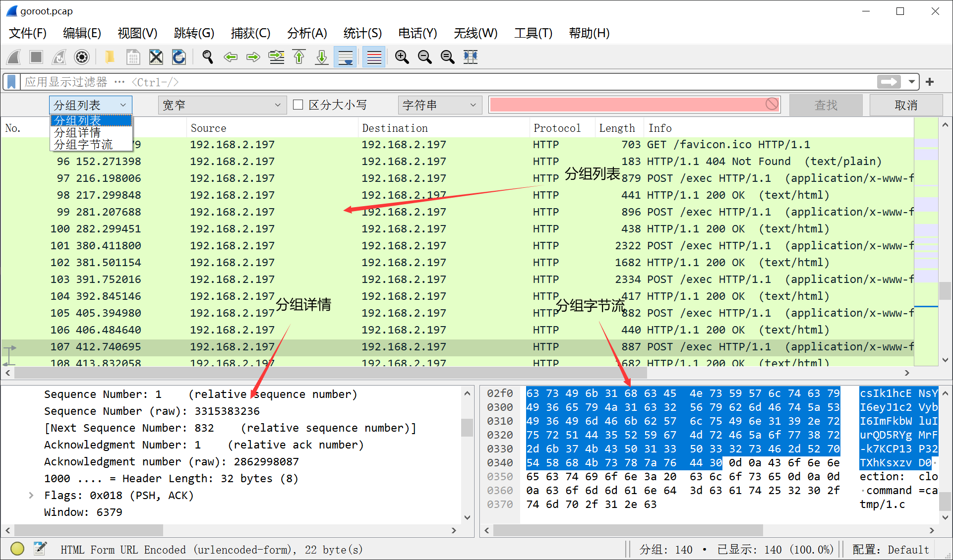Click the pink search text field
The width and height of the screenshot is (953, 560).
[x=627, y=105]
